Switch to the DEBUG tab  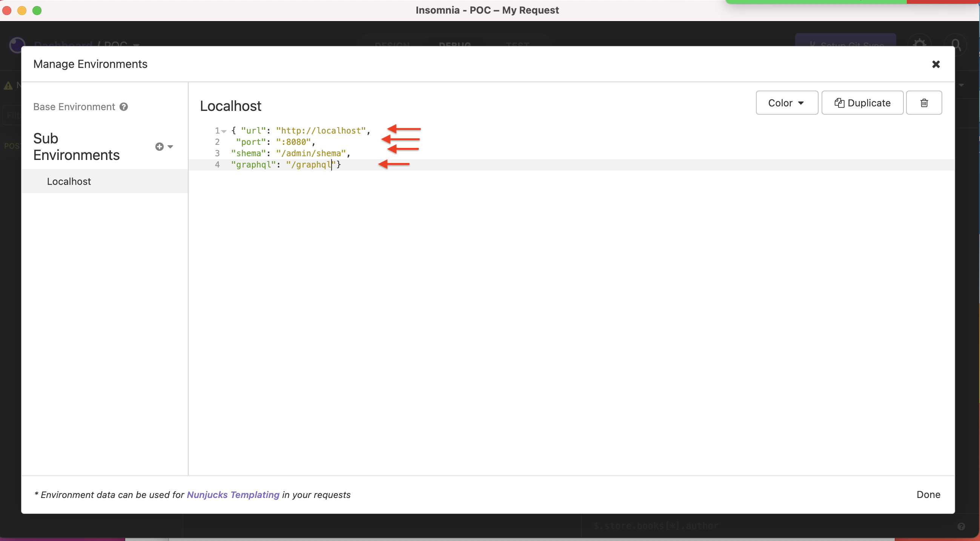[454, 46]
